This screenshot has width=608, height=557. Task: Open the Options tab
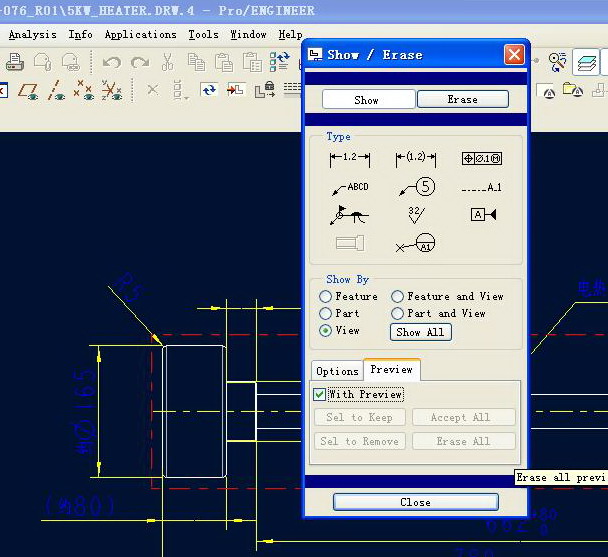[x=337, y=371]
